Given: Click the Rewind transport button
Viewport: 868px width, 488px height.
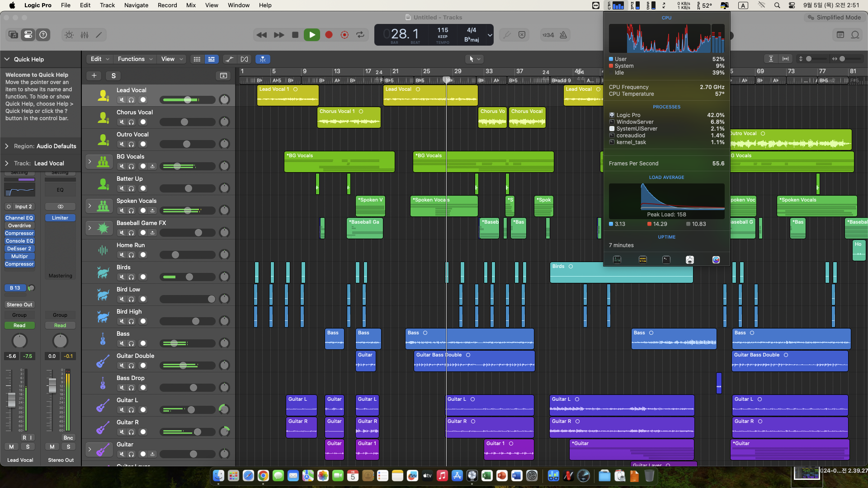Looking at the screenshot, I should [x=261, y=35].
